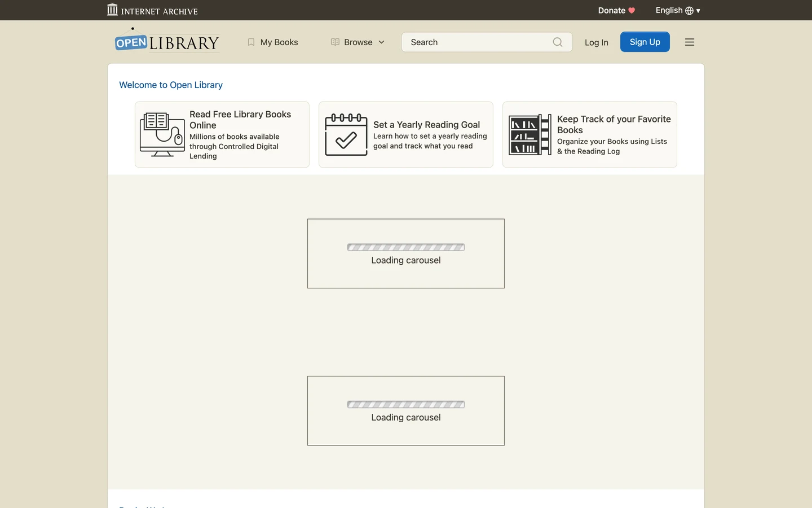Screen dimensions: 812x508
Task: Click the calendar checkmark icon
Action: tap(346, 134)
